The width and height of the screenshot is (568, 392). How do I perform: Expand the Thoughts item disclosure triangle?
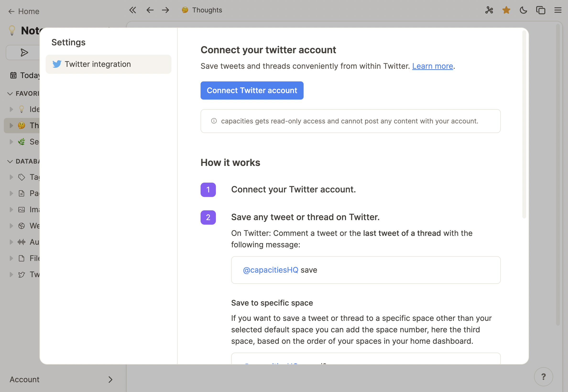[11, 126]
